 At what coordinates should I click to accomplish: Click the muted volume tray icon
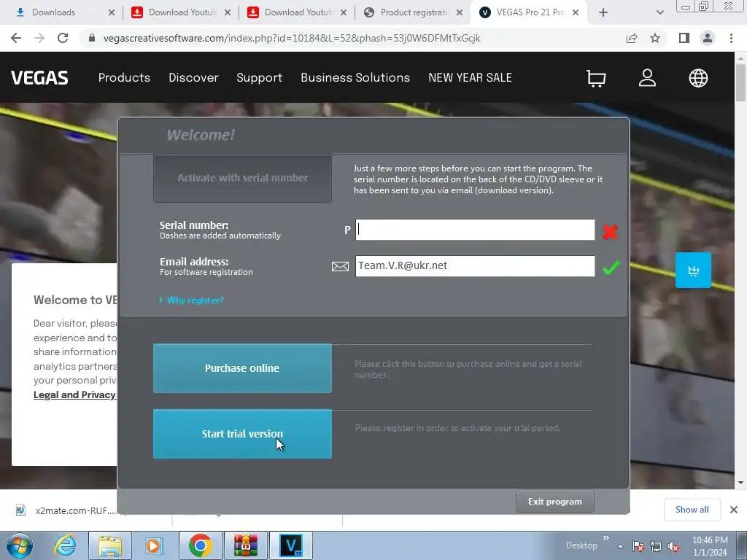pos(673,546)
